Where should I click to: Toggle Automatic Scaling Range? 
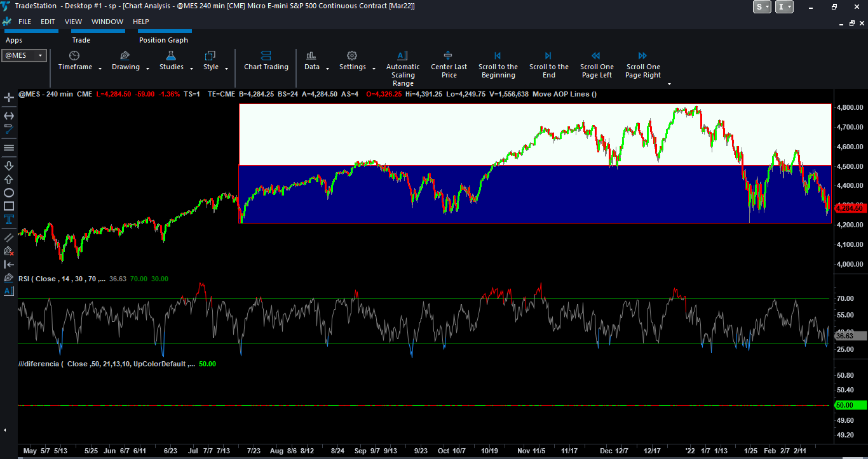pyautogui.click(x=403, y=66)
